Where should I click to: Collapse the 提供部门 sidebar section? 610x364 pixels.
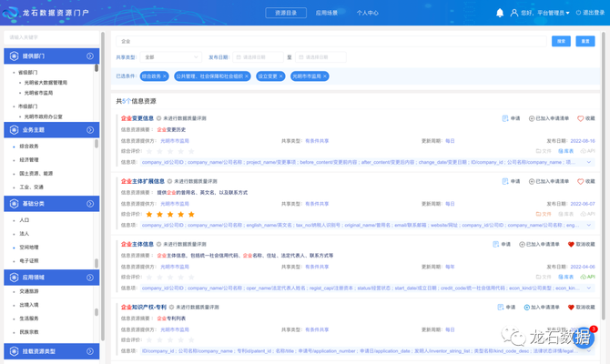tap(90, 56)
